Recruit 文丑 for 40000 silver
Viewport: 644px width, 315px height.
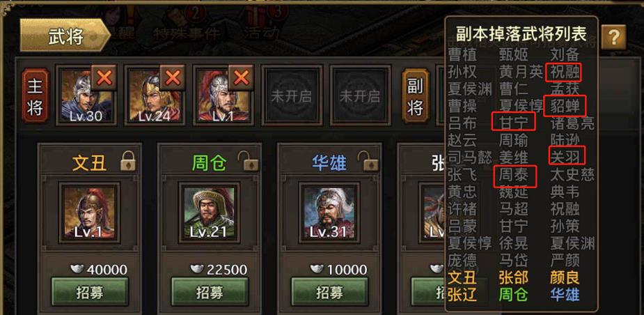(90, 292)
